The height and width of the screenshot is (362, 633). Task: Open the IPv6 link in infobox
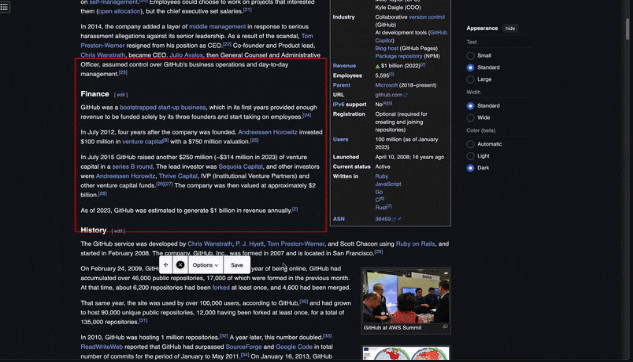click(338, 105)
